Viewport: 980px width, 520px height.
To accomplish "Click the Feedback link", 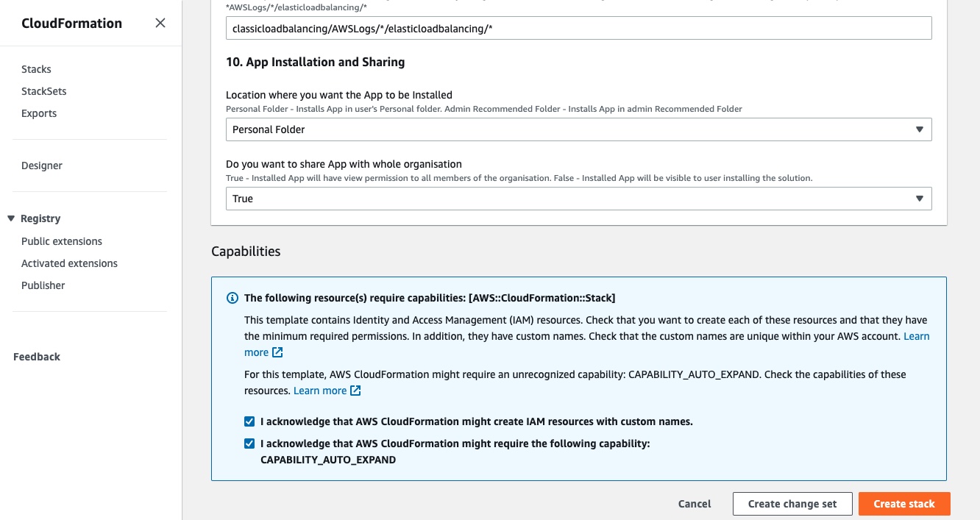I will click(x=35, y=357).
